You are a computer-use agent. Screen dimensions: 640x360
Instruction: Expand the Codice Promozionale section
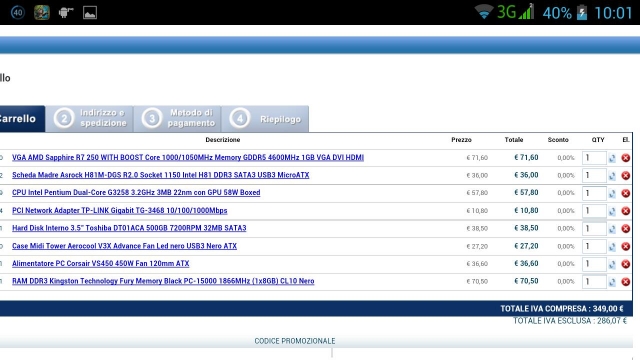pyautogui.click(x=295, y=341)
